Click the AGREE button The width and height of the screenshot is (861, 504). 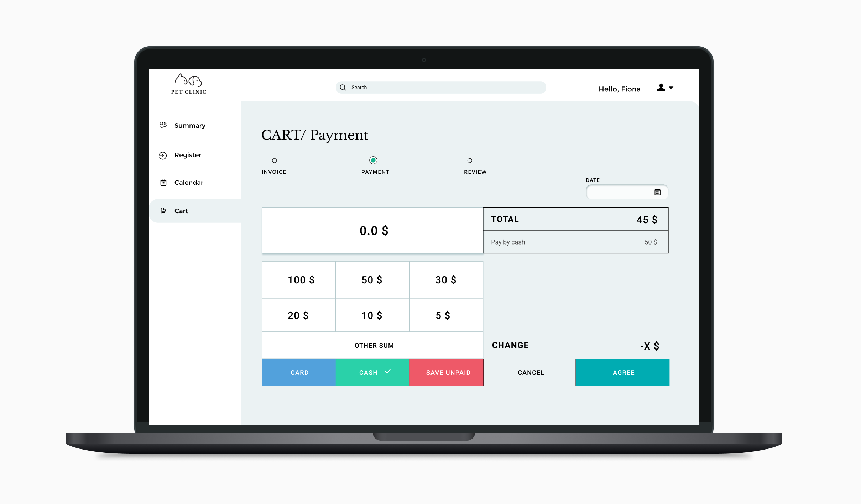623,372
